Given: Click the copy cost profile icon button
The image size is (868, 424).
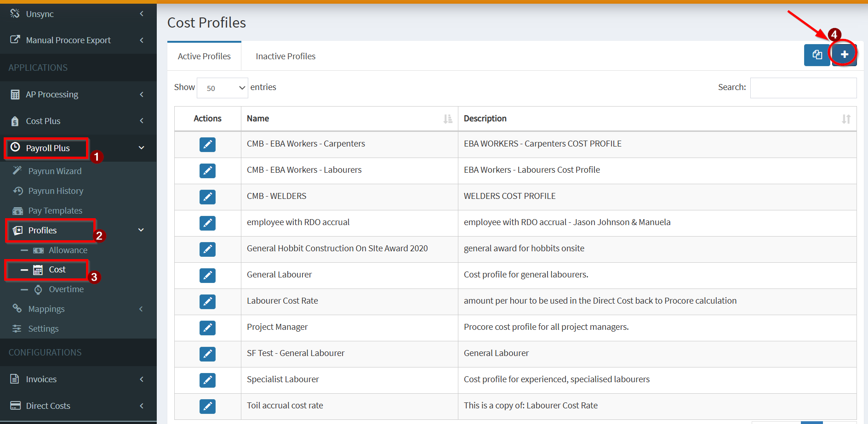Looking at the screenshot, I should click(x=817, y=55).
